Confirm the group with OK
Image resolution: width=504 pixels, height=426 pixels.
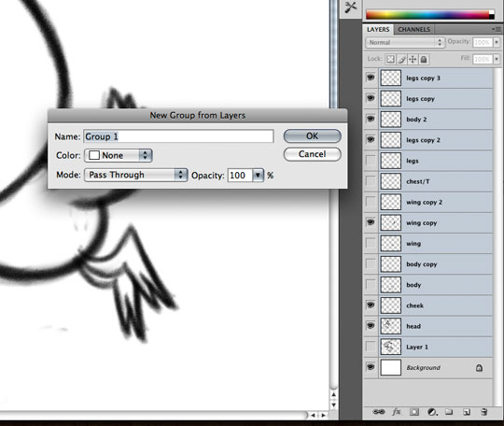(312, 136)
